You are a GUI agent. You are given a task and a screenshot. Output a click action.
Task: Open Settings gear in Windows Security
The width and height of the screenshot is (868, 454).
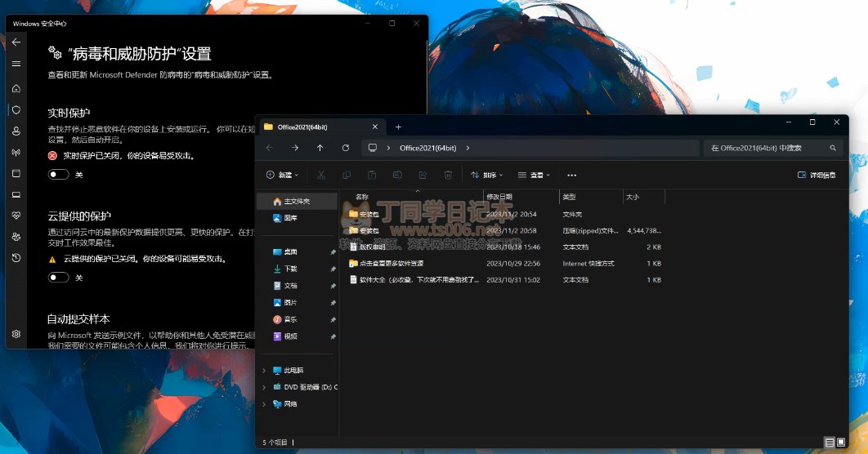16,334
